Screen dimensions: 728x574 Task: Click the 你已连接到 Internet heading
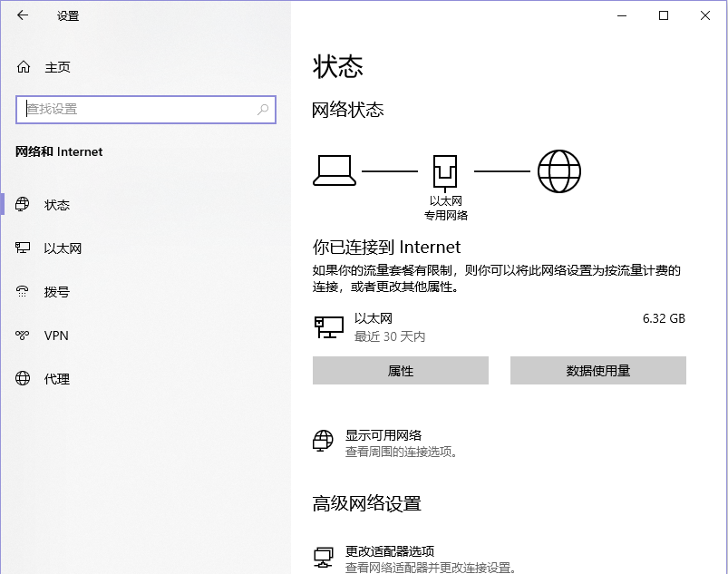(x=386, y=247)
